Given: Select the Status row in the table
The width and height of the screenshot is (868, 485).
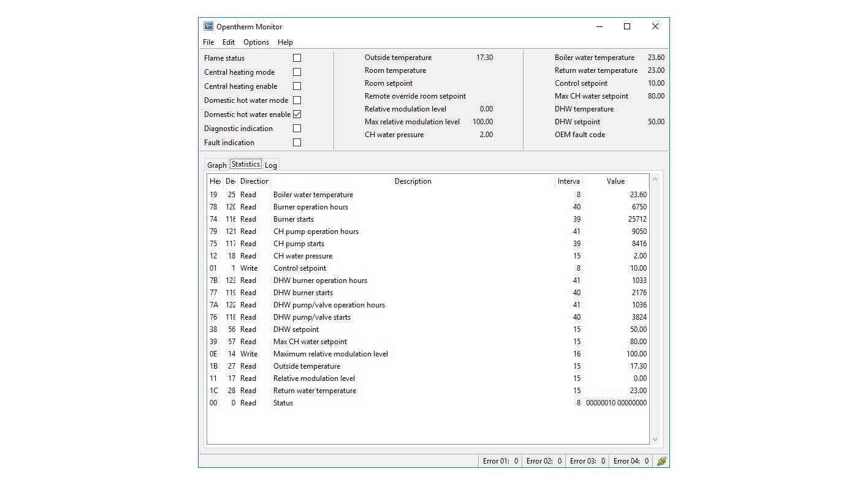Looking at the screenshot, I should click(428, 403).
